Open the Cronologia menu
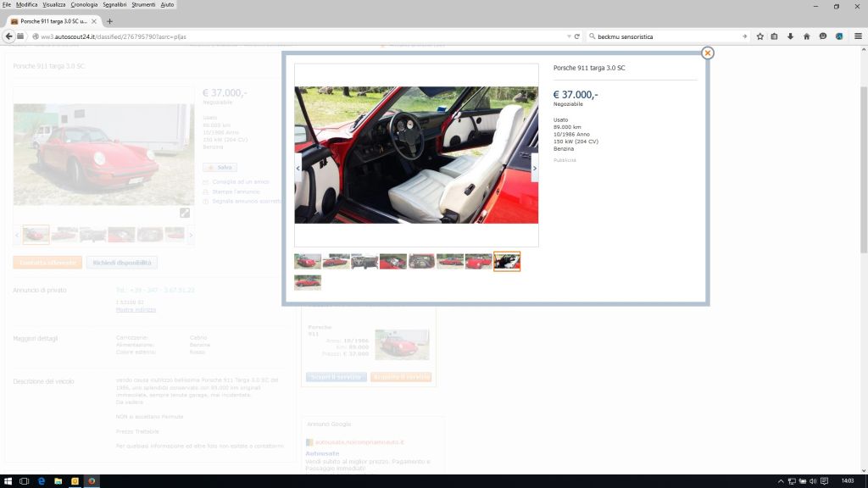 click(84, 4)
